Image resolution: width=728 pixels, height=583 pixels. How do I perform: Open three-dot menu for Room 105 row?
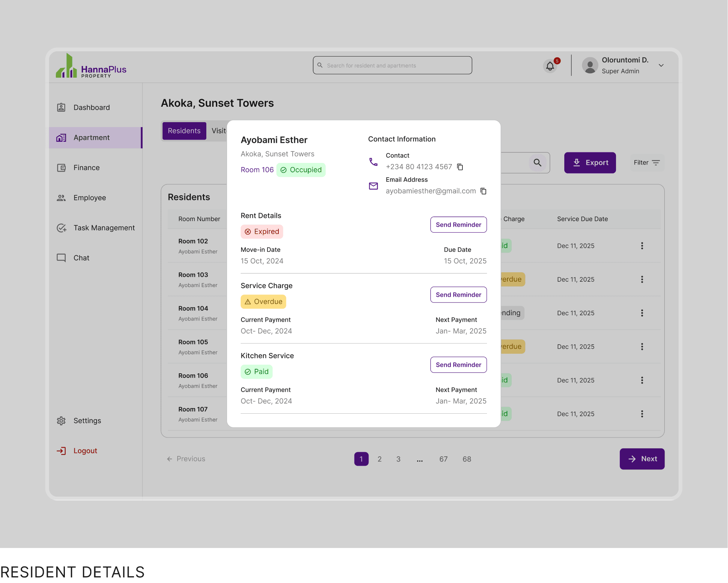[642, 347]
